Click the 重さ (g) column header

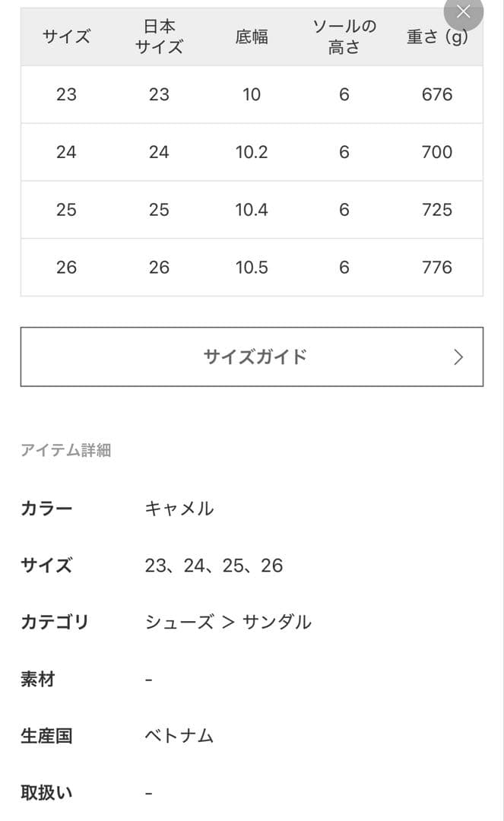coord(435,36)
